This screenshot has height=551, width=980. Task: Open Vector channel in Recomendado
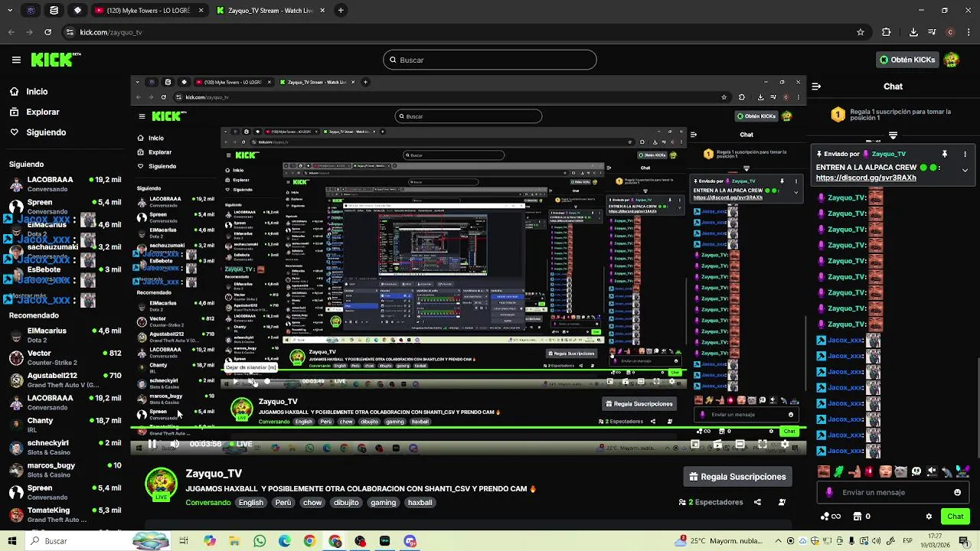(x=64, y=357)
